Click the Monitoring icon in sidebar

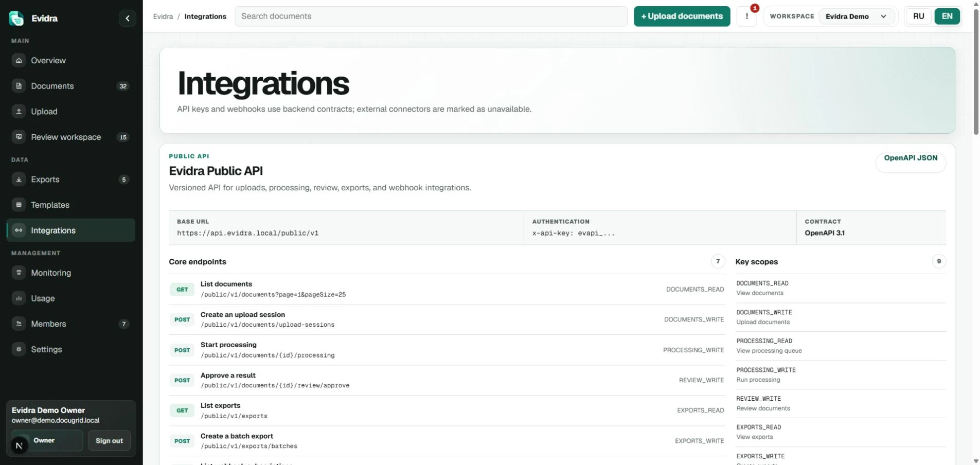(x=19, y=273)
